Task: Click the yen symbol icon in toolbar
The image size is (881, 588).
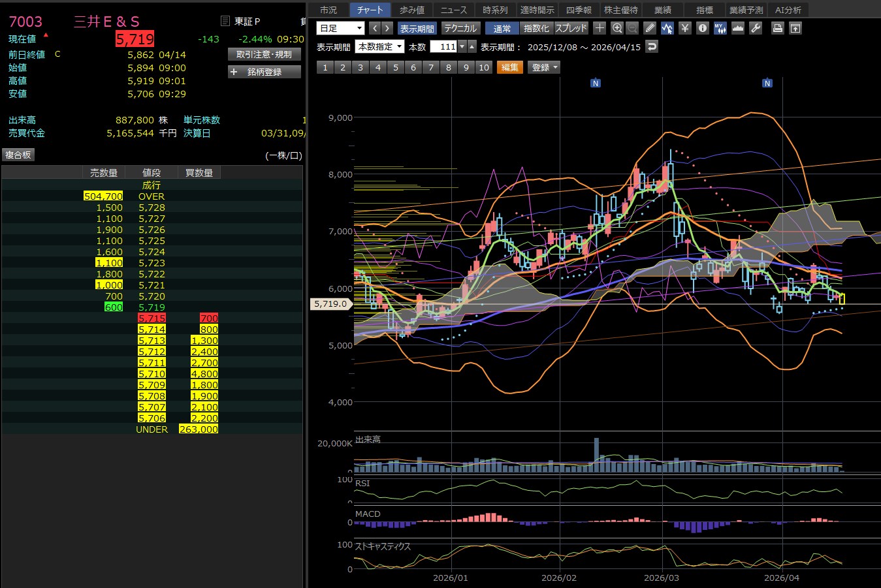Action: point(684,28)
